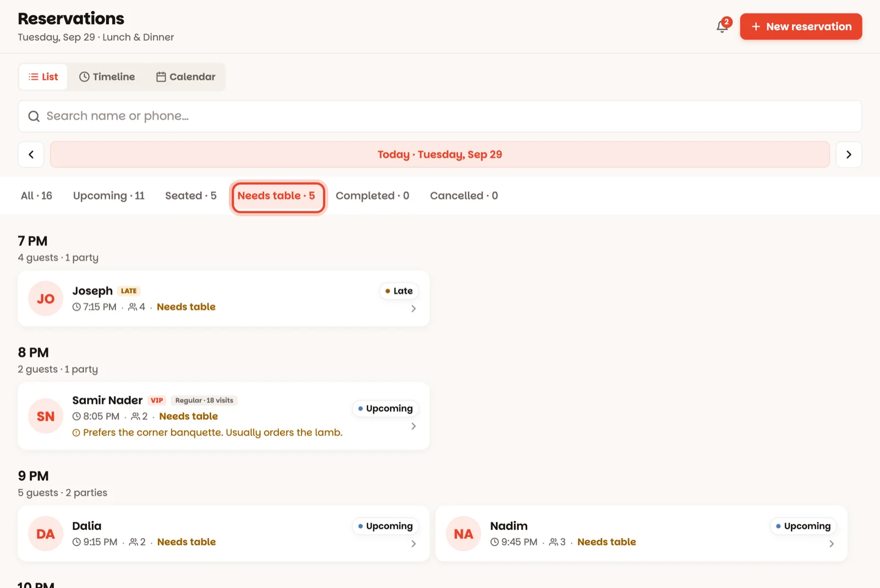
Task: Go to the previous day
Action: [31, 154]
